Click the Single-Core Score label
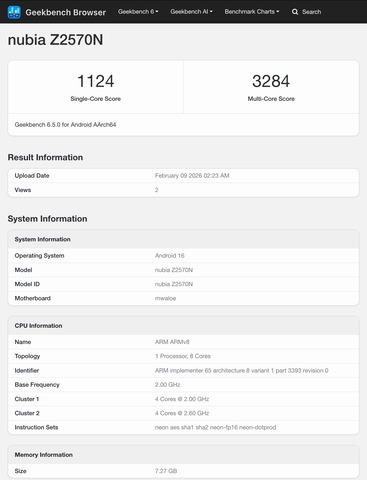This screenshot has height=480, width=367. 96,99
